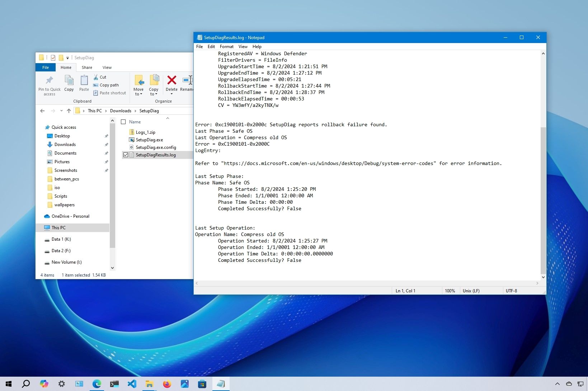Viewport: 588px width, 391px height.
Task: Expand the address bar path dropdown arrow
Action: [61, 111]
